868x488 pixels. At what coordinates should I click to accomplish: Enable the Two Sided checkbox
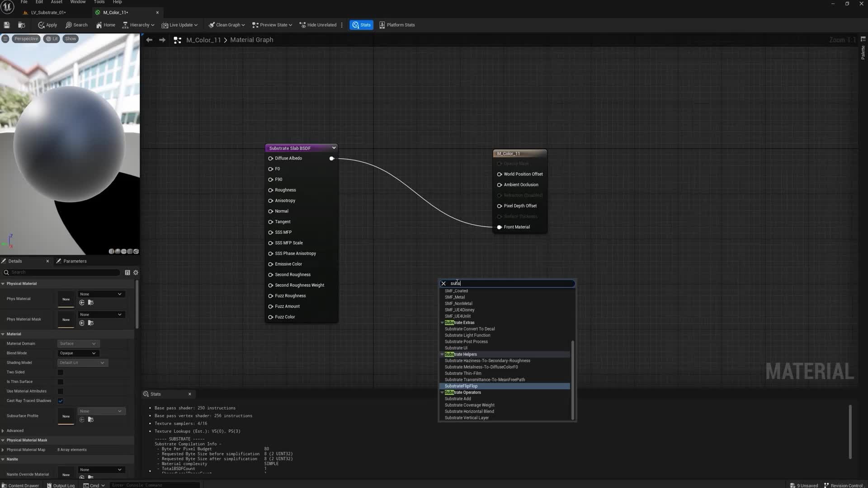61,372
